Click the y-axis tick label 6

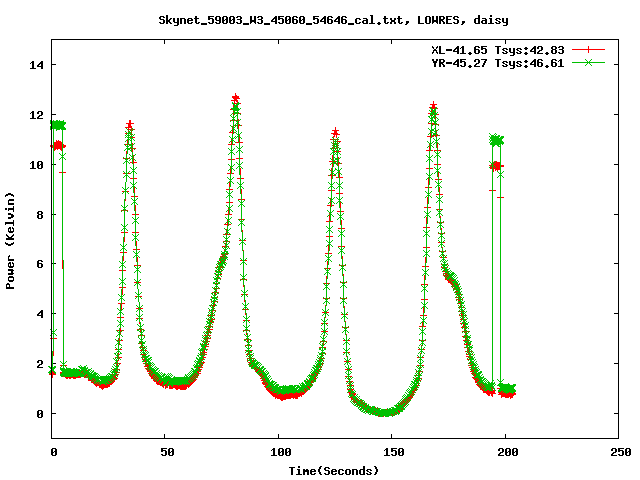click(x=40, y=264)
